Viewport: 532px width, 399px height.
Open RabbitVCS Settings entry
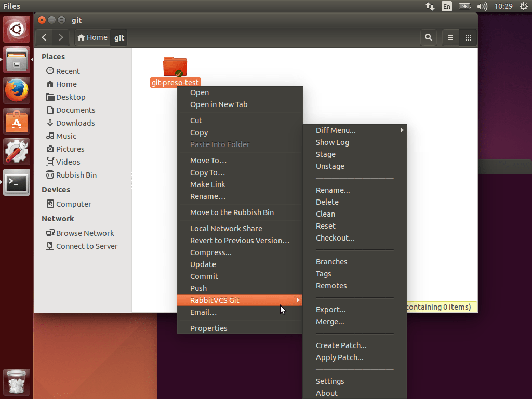point(355,381)
